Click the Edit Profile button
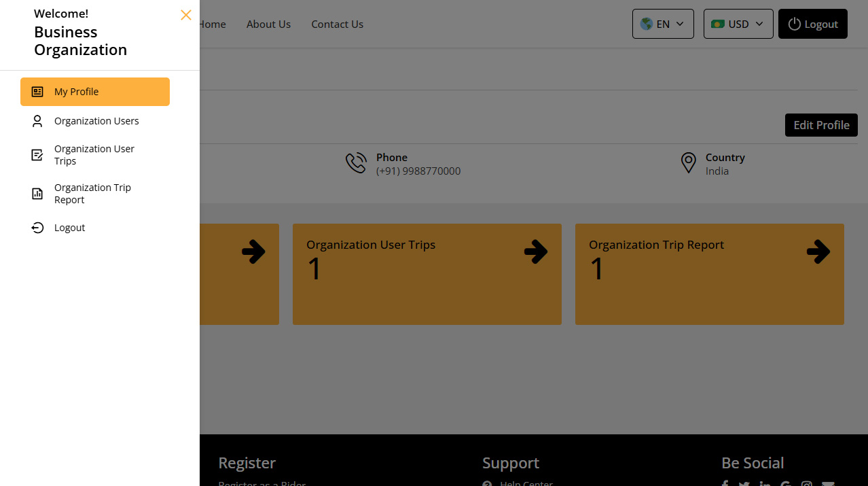 click(820, 124)
